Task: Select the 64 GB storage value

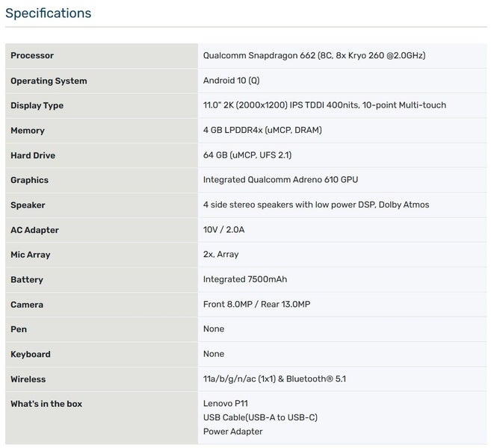Action: point(247,155)
